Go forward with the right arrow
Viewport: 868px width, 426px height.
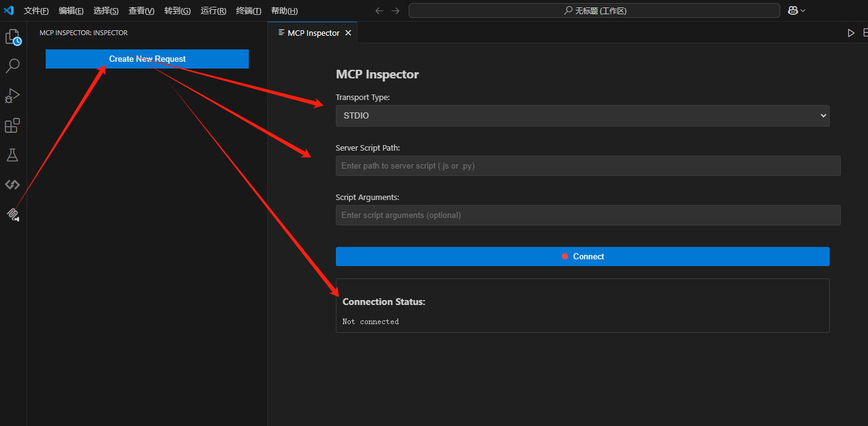click(395, 10)
